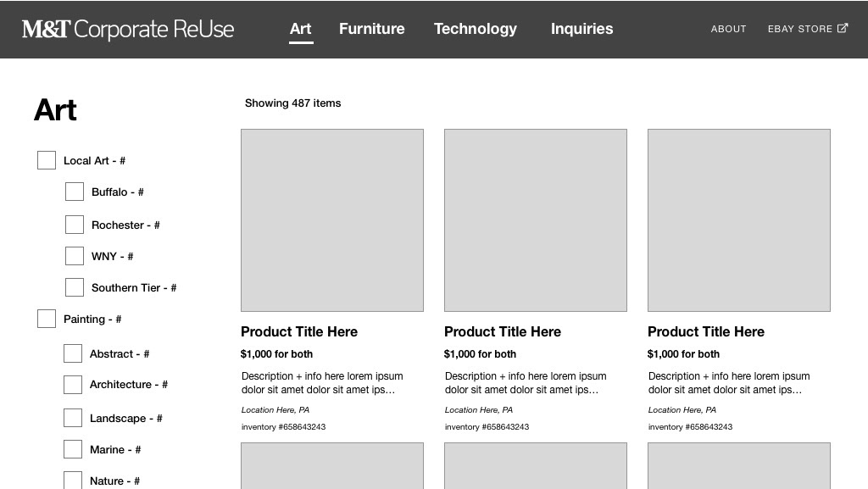868x489 pixels.
Task: Check the Local Art filter checkbox
Action: (47, 160)
